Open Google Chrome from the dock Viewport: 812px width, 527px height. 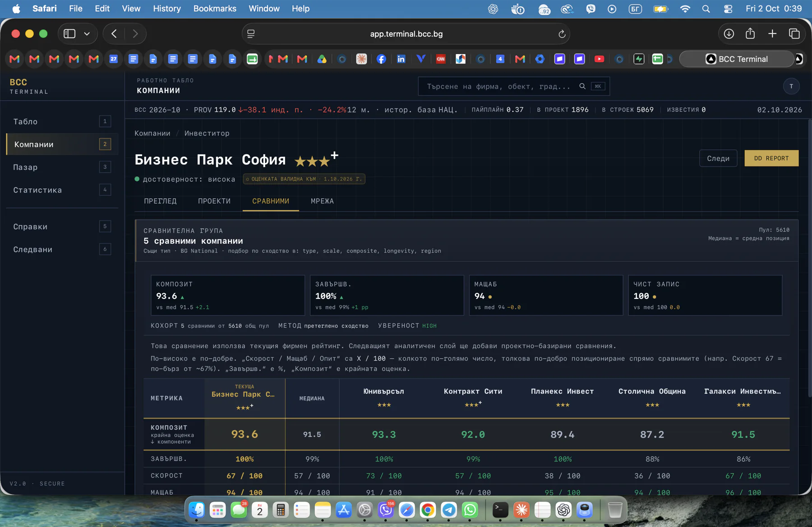pyautogui.click(x=428, y=510)
